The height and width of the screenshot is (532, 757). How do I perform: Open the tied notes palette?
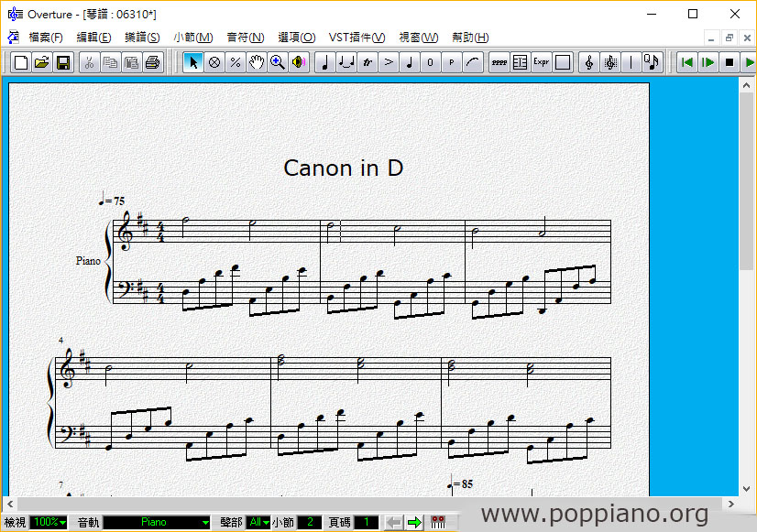click(346, 62)
